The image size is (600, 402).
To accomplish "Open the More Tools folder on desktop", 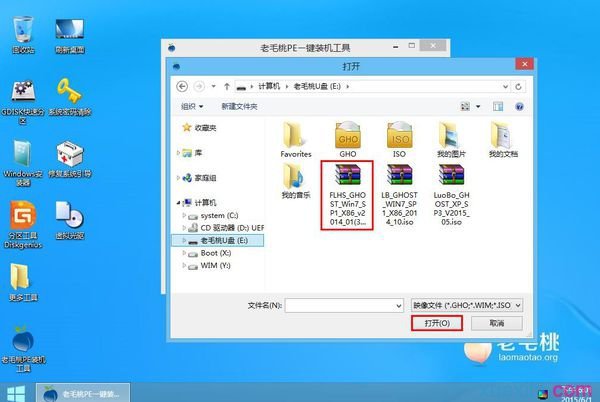I will pyautogui.click(x=23, y=282).
